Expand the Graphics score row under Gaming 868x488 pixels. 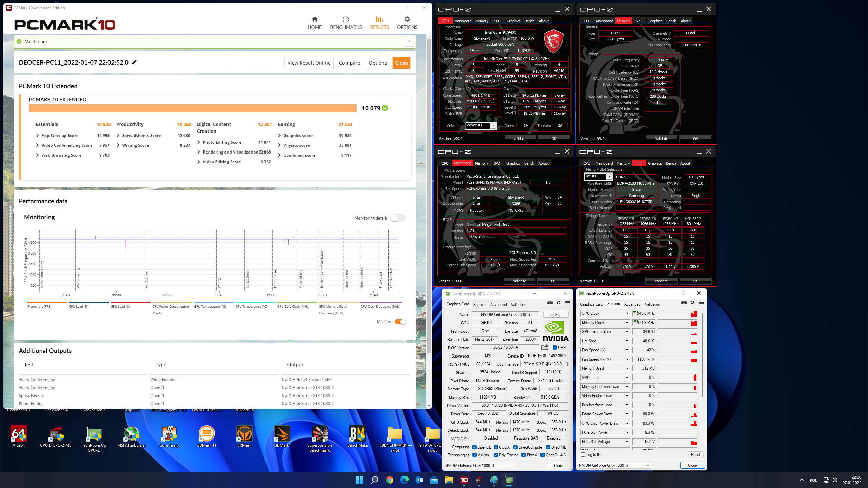279,135
